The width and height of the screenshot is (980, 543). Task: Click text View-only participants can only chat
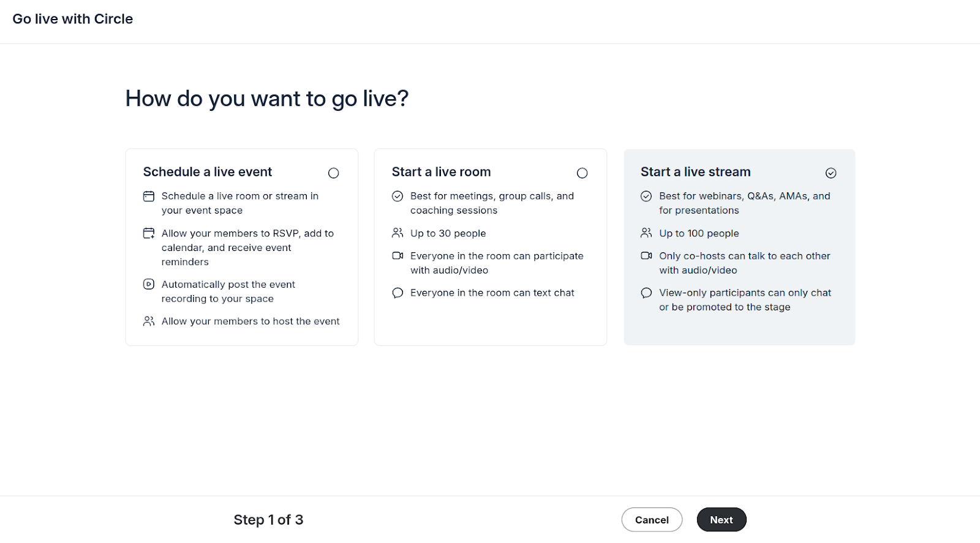(x=745, y=300)
